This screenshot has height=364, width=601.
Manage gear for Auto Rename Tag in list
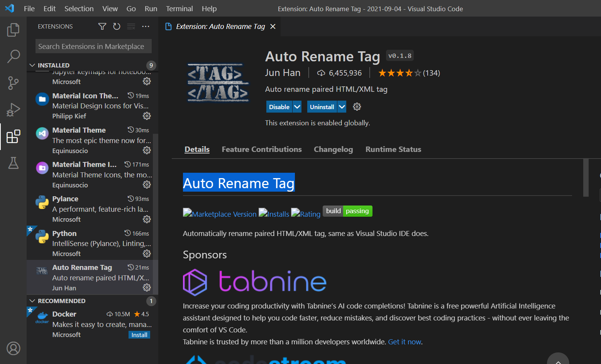point(147,288)
